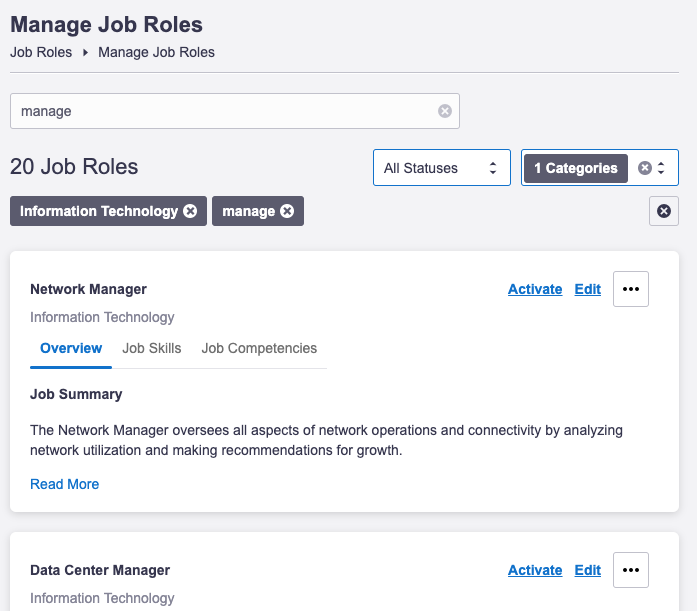Clear the search field text icon
Screen dimensions: 697x611
pos(445,111)
